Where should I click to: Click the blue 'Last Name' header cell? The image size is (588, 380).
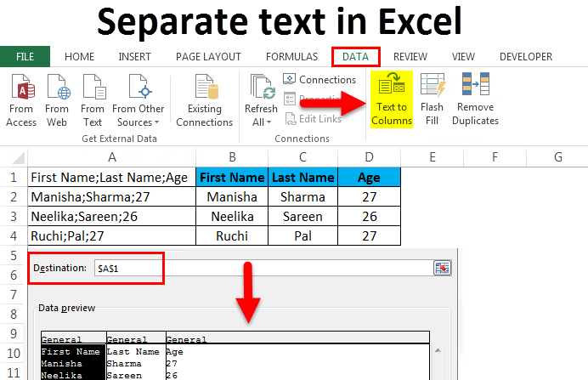(303, 177)
